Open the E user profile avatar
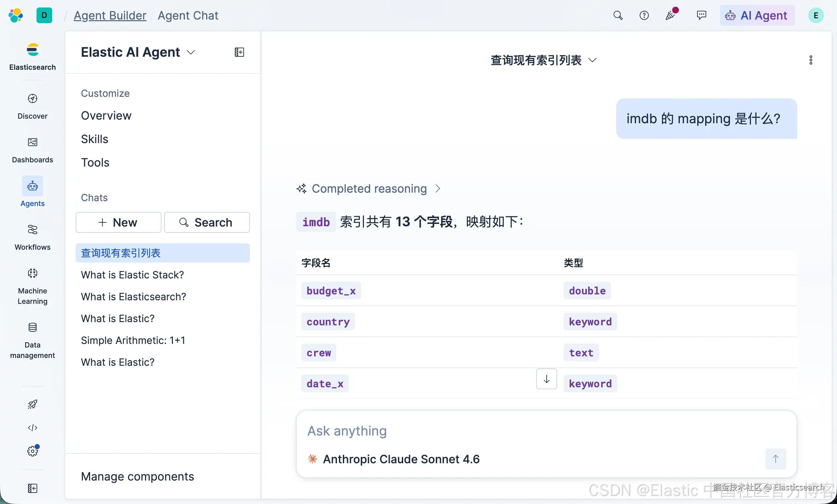Screen dimensions: 837x504 click(816, 15)
